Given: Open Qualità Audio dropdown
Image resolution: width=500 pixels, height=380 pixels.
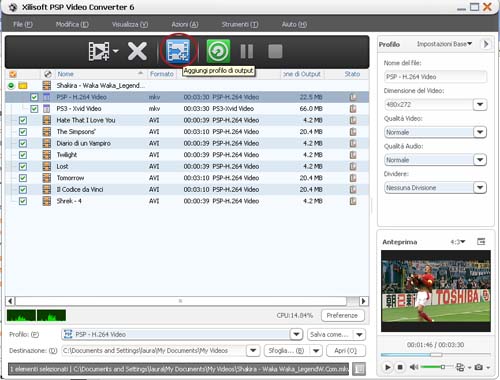Looking at the screenshot, I should point(480,160).
